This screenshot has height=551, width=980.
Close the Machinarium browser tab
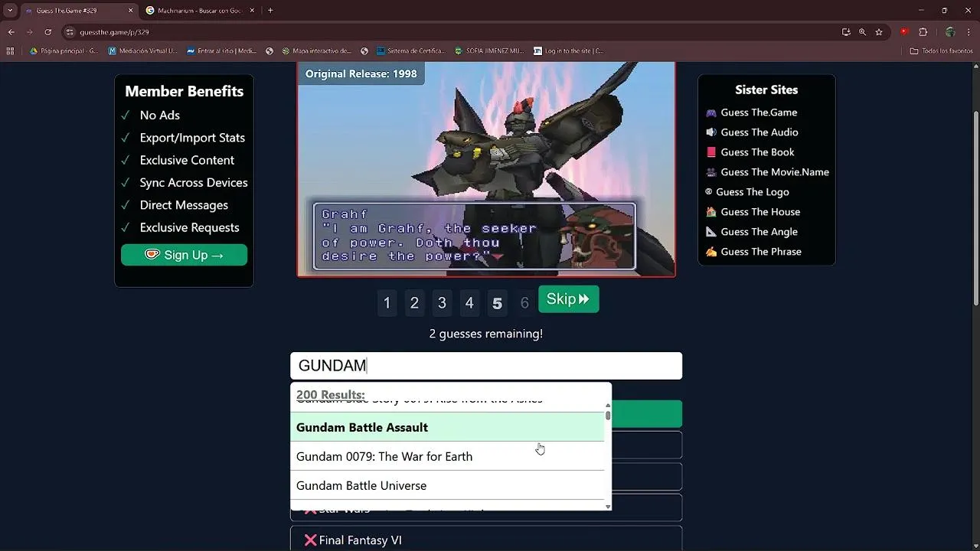[x=252, y=11]
